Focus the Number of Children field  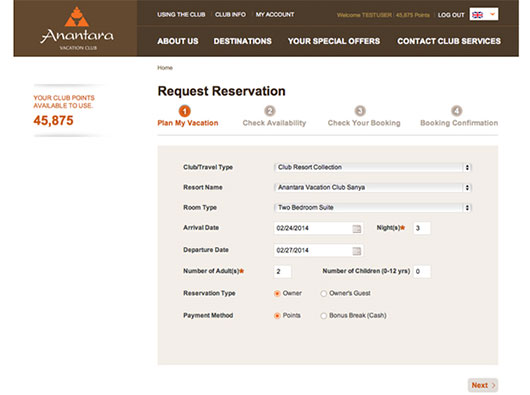pyautogui.click(x=422, y=272)
